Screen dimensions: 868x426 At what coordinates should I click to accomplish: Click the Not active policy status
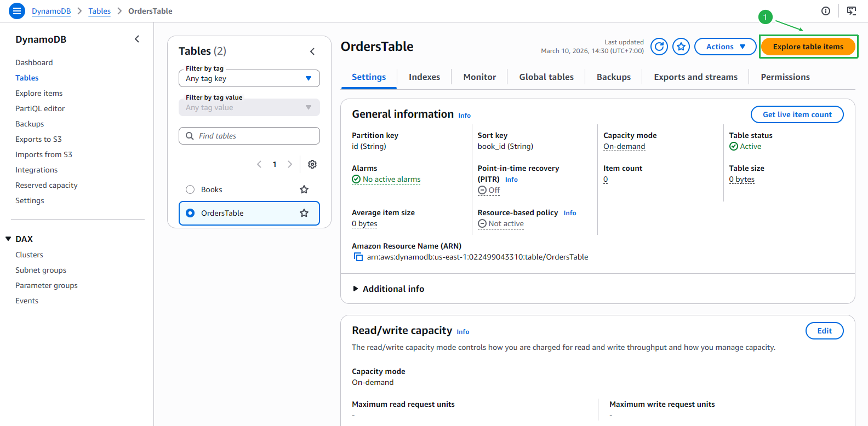point(501,223)
